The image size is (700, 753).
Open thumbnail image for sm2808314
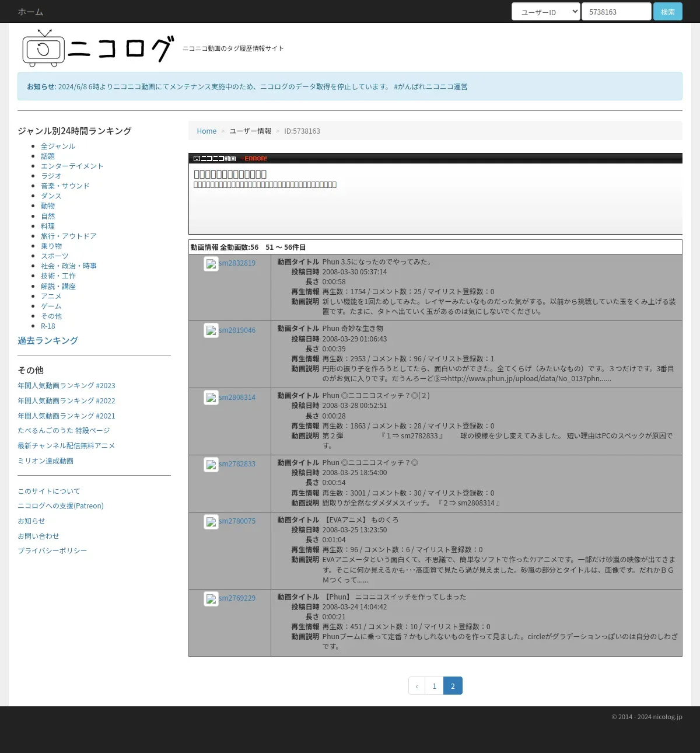point(211,398)
